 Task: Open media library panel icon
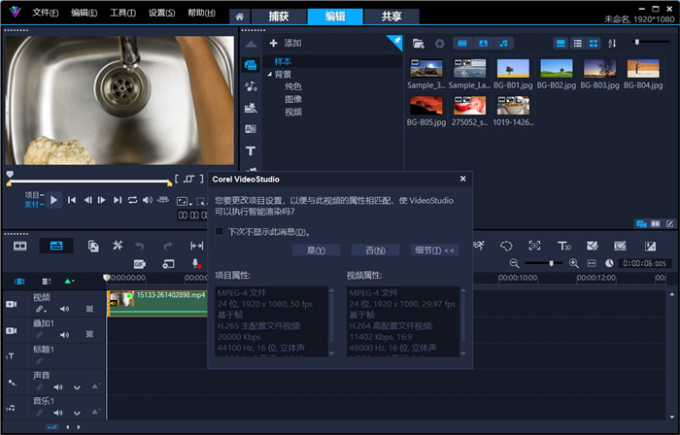click(251, 65)
